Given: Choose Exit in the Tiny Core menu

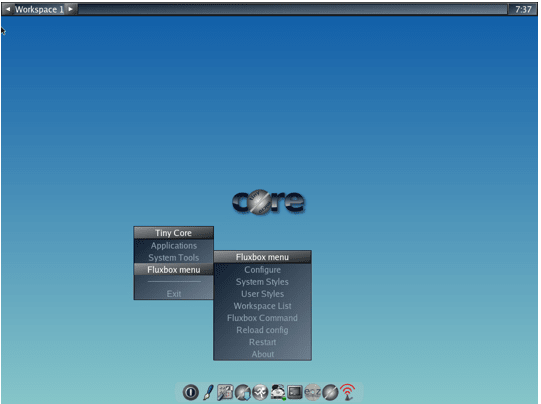Looking at the screenshot, I should tap(174, 294).
